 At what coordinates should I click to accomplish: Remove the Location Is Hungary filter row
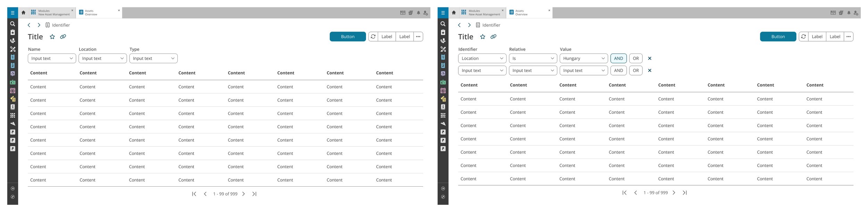pyautogui.click(x=650, y=58)
